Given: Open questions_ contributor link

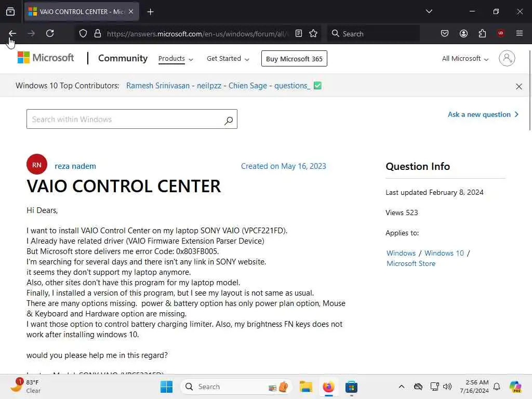Looking at the screenshot, I should click(x=292, y=86).
